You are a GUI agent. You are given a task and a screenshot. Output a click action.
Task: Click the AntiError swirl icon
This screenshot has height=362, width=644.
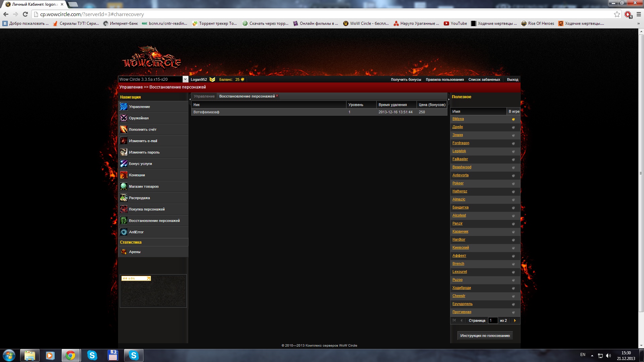coord(123,232)
